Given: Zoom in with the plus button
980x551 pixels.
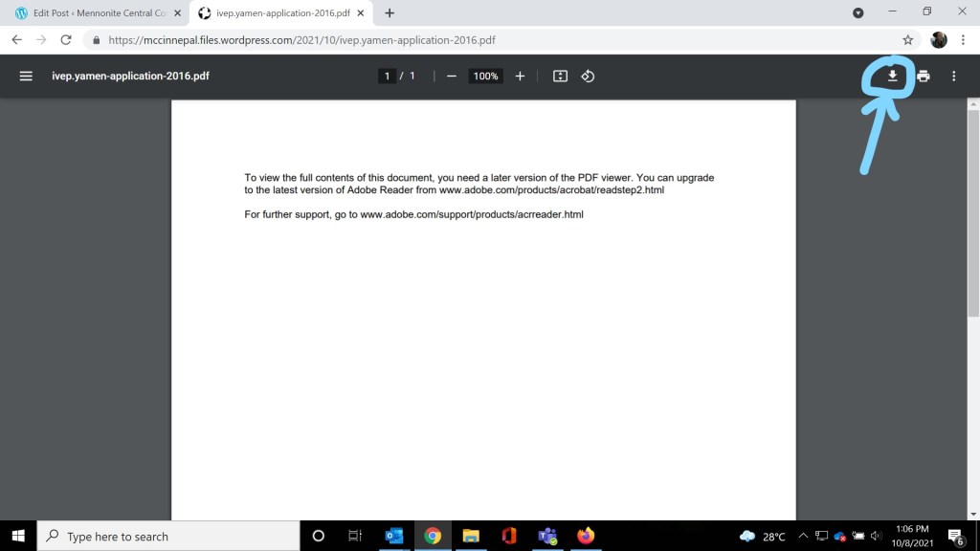Looking at the screenshot, I should 520,76.
